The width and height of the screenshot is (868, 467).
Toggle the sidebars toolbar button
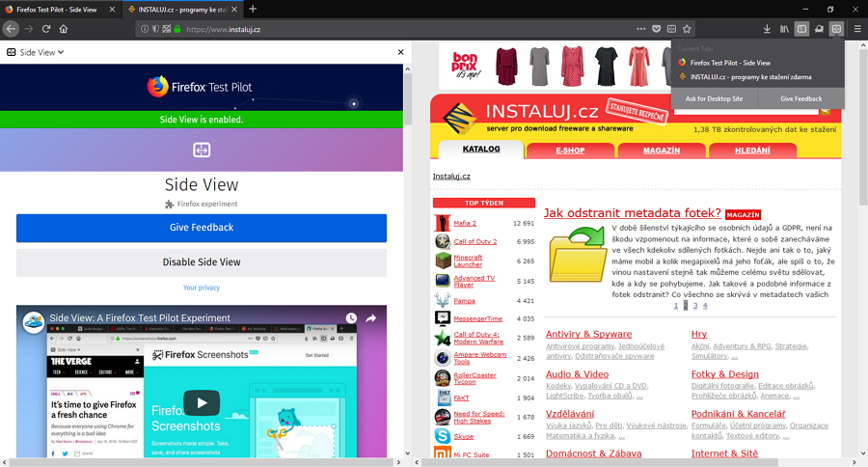coord(801,29)
